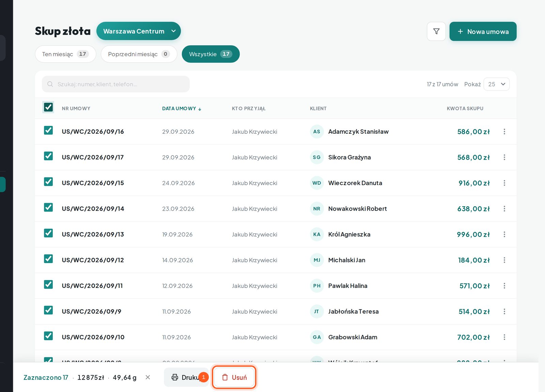Expand the Warszawa Centrum location dropdown
Screen dimensions: 545x392
(139, 31)
